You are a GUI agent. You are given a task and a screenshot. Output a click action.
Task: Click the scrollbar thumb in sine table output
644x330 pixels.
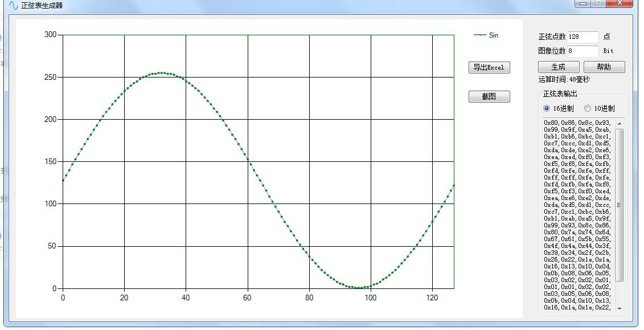(620, 205)
